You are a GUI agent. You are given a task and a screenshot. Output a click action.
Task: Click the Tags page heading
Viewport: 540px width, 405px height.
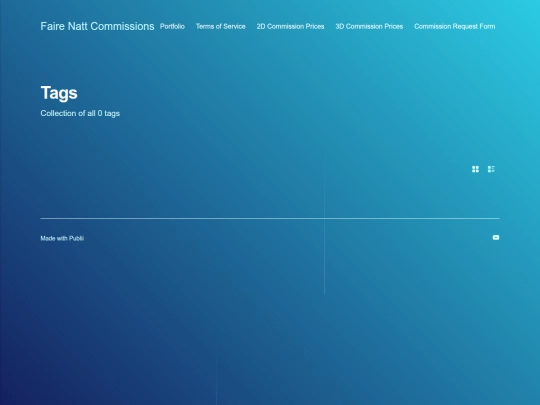(x=59, y=93)
